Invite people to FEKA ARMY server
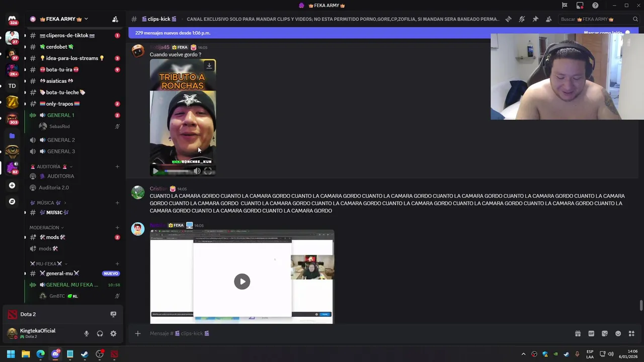644x362 pixels. pyautogui.click(x=115, y=19)
